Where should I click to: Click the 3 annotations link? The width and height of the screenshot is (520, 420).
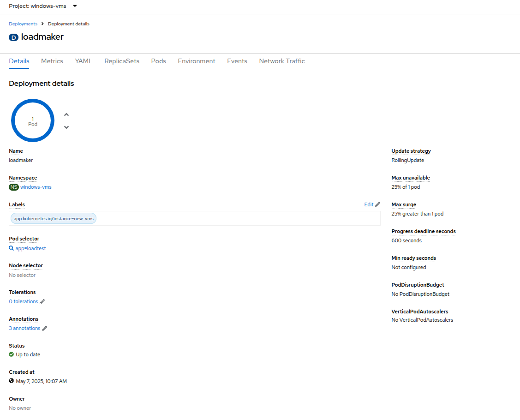(x=24, y=328)
